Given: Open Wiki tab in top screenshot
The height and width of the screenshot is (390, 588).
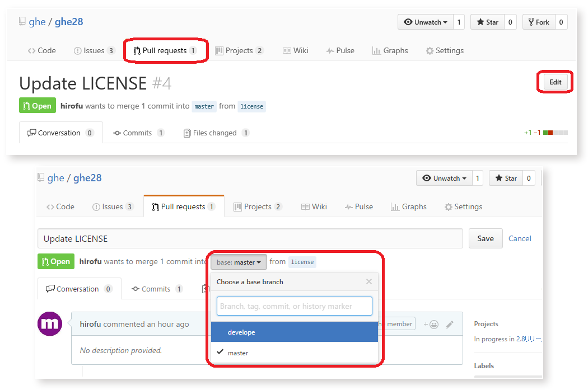Looking at the screenshot, I should [296, 50].
